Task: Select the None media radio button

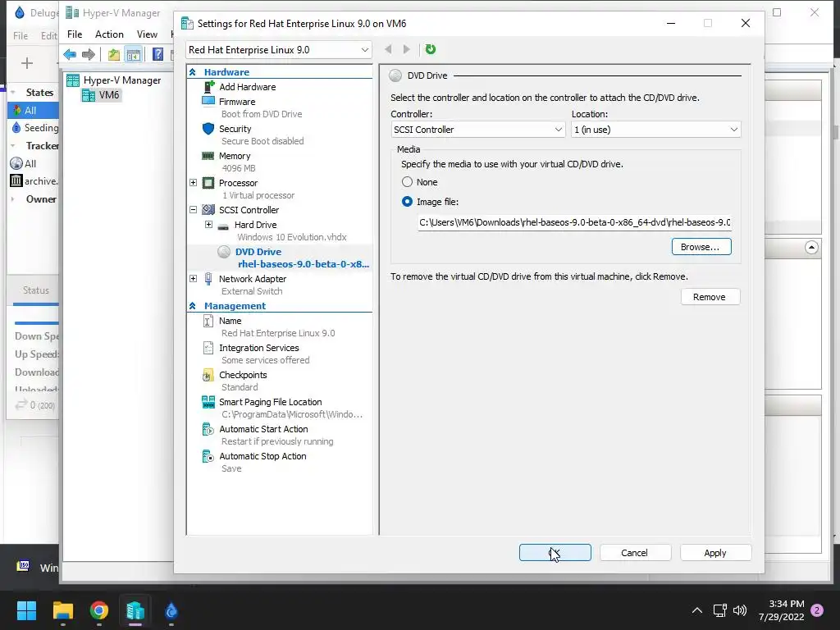Action: point(407,182)
